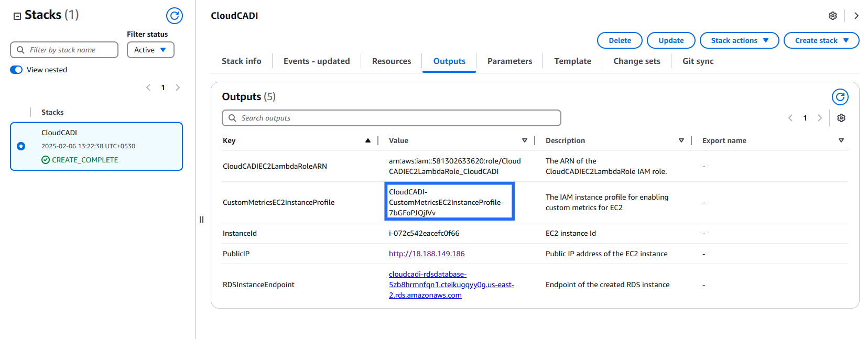This screenshot has height=339, width=868.
Task: Expand the Stack actions dropdown
Action: point(739,40)
